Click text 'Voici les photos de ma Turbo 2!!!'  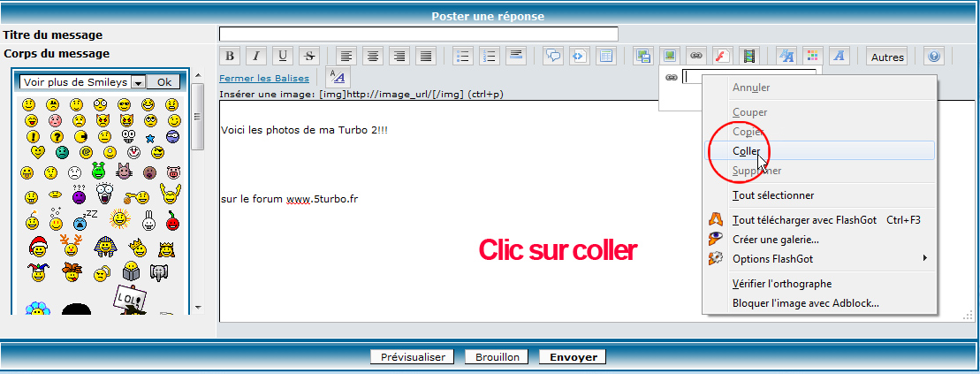point(304,131)
